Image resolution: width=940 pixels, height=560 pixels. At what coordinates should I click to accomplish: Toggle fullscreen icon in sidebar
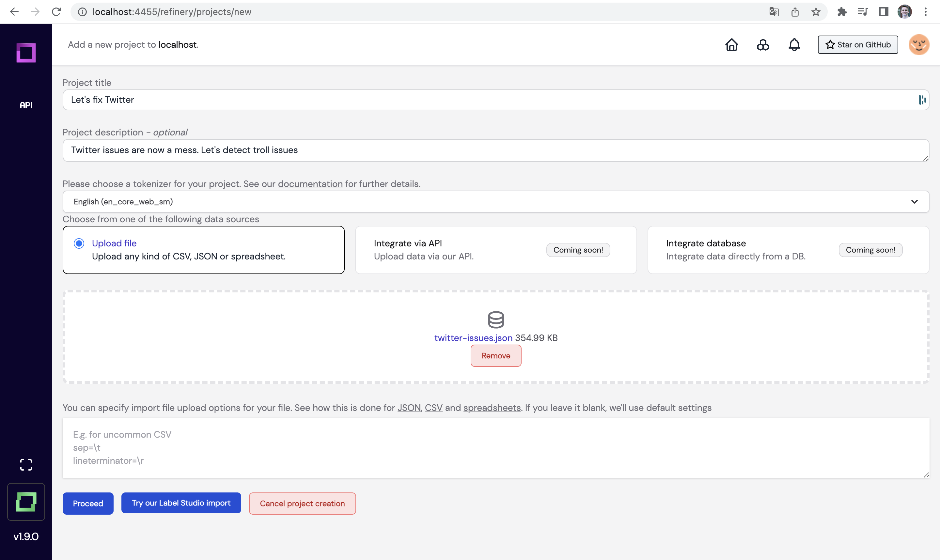pos(26,464)
